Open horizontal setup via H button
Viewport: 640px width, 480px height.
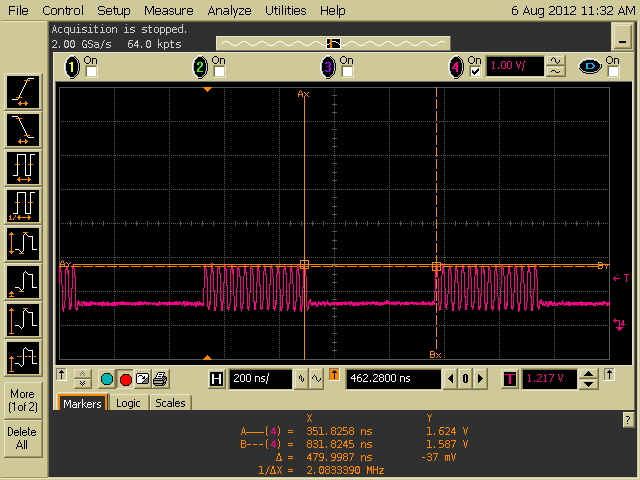tap(216, 379)
